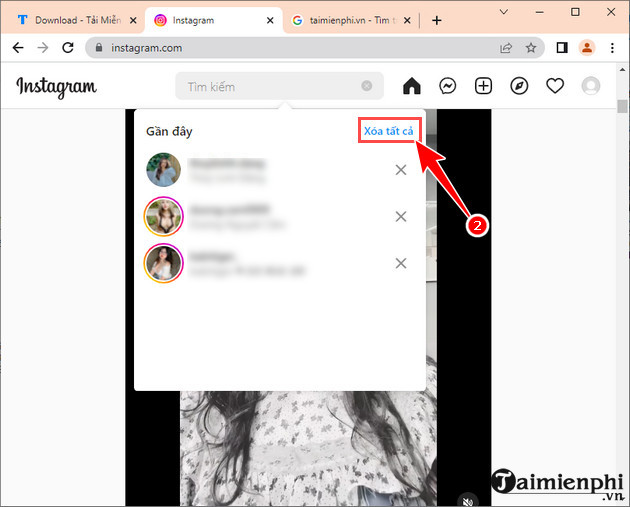
Task: Switch to taimienphi.vn Google tab
Action: pyautogui.click(x=352, y=20)
